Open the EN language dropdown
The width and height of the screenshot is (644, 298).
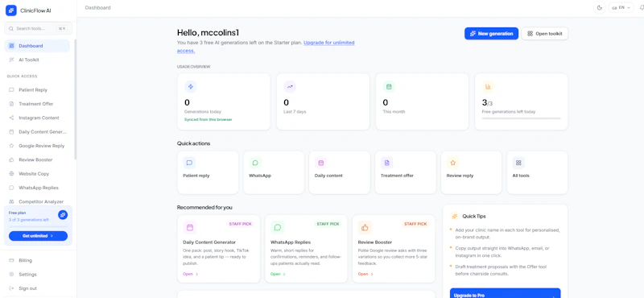coord(621,7)
